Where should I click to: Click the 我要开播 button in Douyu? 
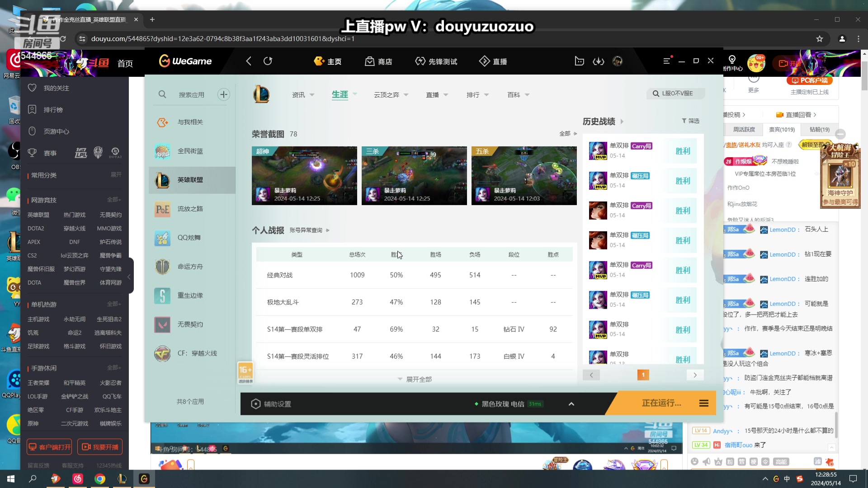pyautogui.click(x=100, y=447)
